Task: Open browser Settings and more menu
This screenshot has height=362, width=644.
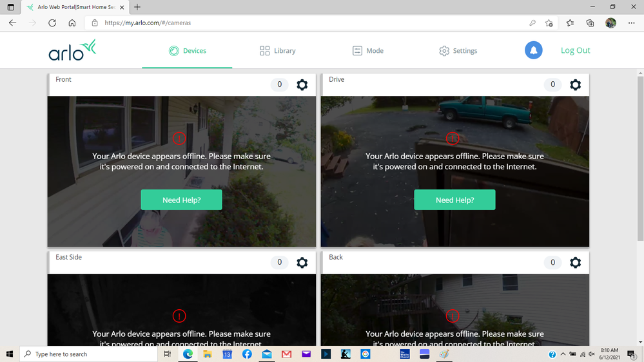Action: pos(632,23)
